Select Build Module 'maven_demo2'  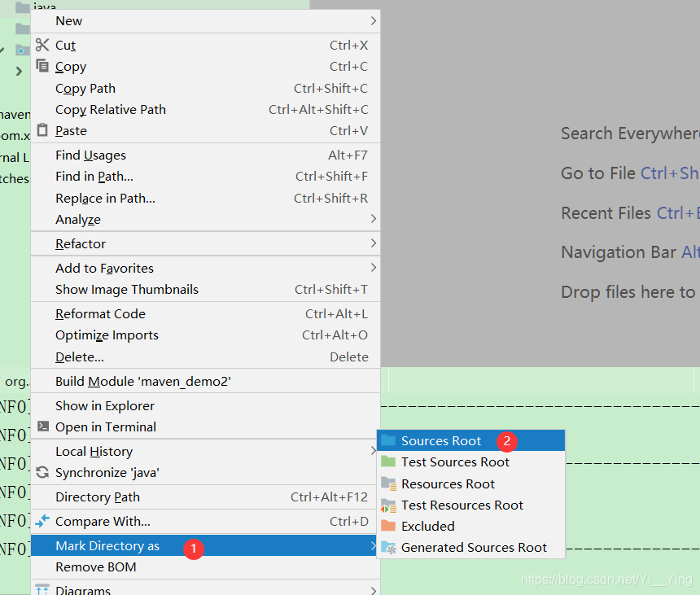pyautogui.click(x=205, y=381)
